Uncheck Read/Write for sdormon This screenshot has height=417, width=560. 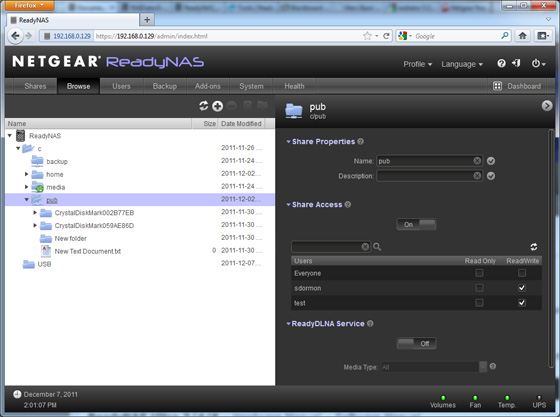click(x=522, y=288)
